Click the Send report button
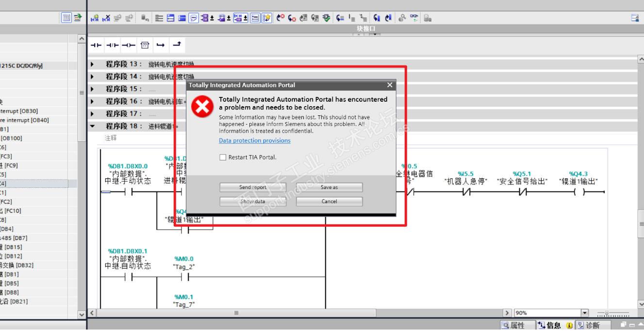 coord(253,187)
